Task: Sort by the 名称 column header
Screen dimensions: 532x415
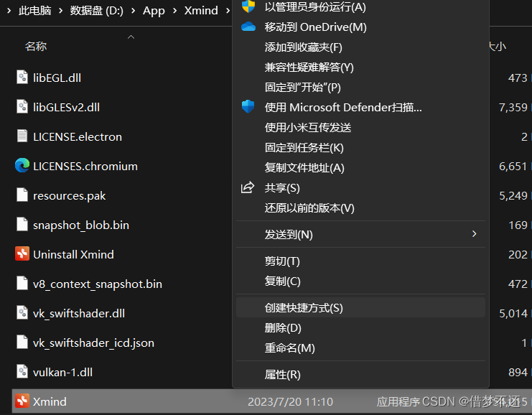Action: [x=36, y=46]
